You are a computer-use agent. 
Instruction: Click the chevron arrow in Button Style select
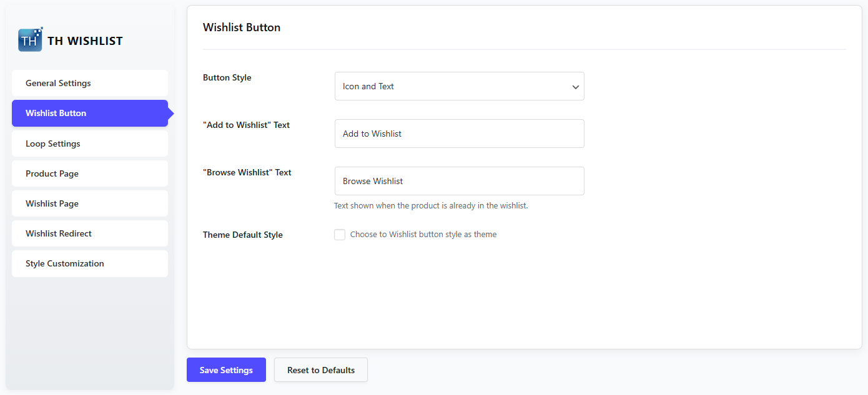click(575, 87)
